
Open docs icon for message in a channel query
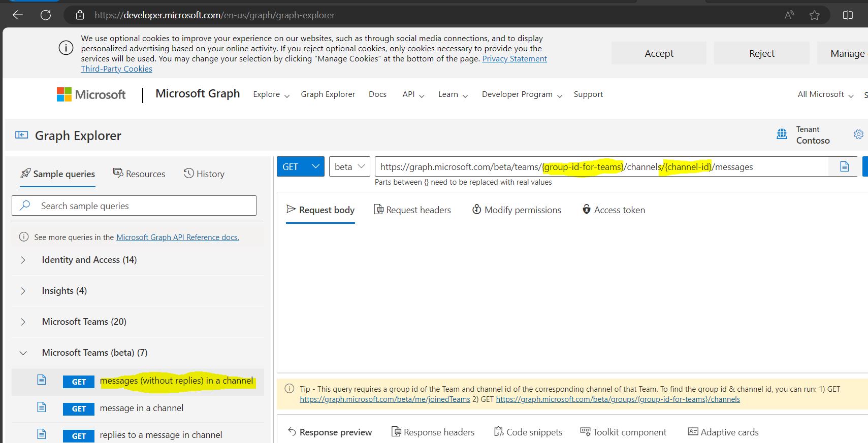pyautogui.click(x=42, y=407)
